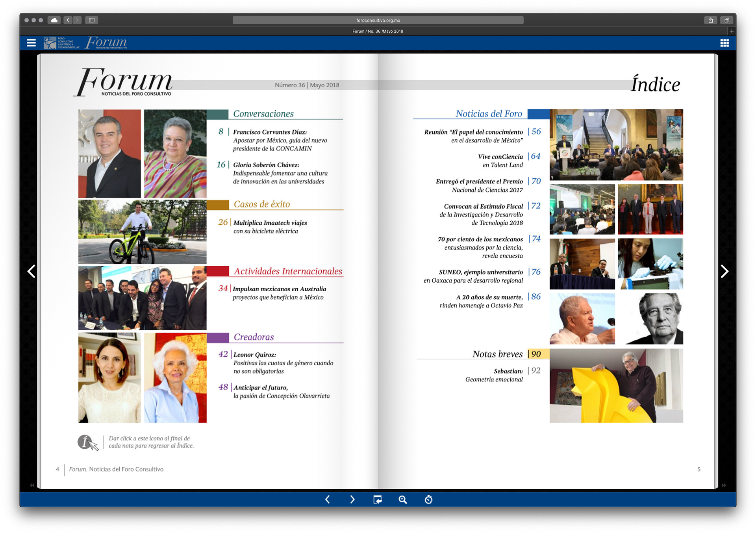
Task: Click the electric bicycle photo
Action: click(142, 231)
